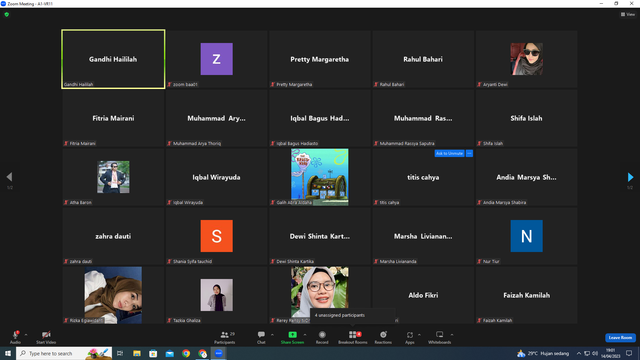Click the Shifa Islah tile
This screenshot has height=360, width=640.
pos(527,118)
